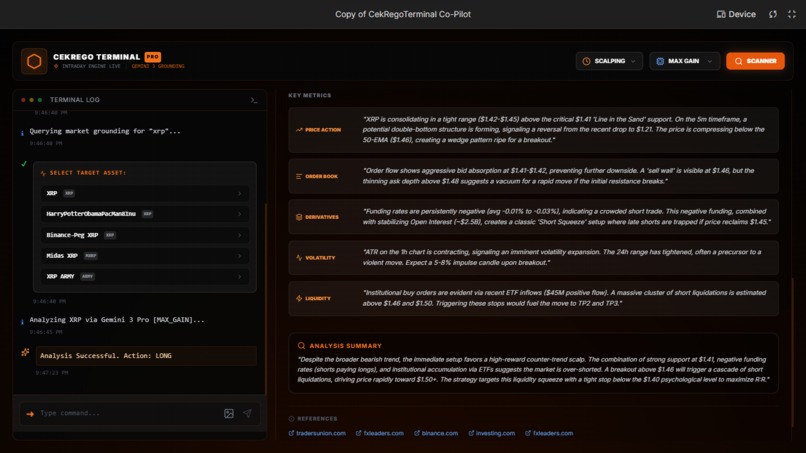Click the 'Querying market grounding' log line
The height and width of the screenshot is (453, 806).
[105, 131]
